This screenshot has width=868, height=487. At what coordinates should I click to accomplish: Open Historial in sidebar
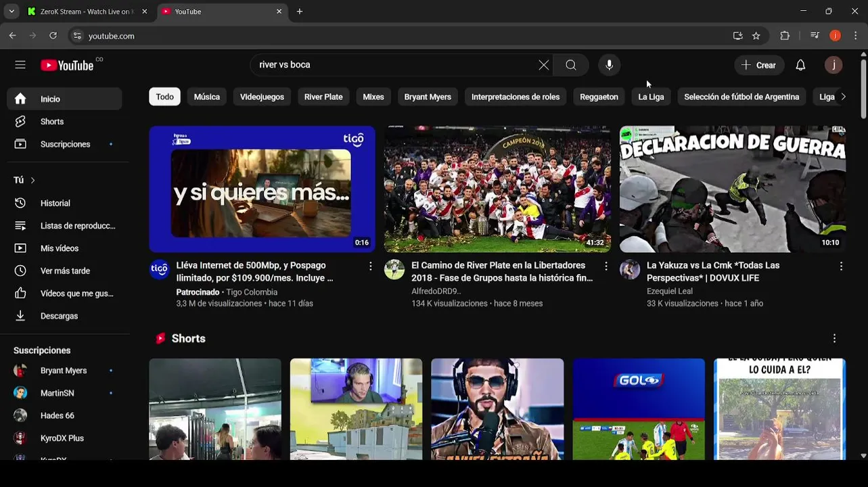(x=64, y=203)
